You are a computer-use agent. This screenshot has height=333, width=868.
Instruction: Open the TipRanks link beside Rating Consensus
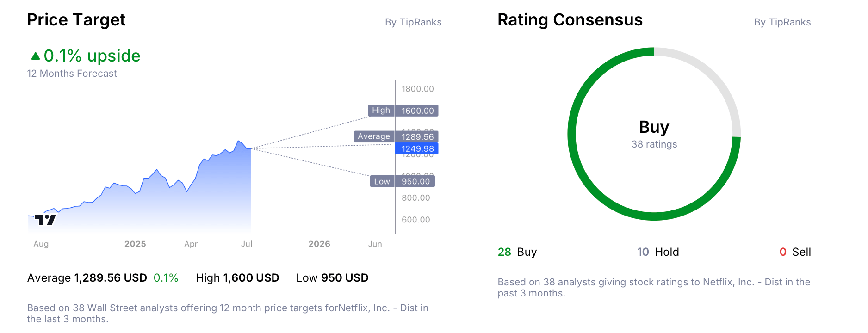[782, 22]
